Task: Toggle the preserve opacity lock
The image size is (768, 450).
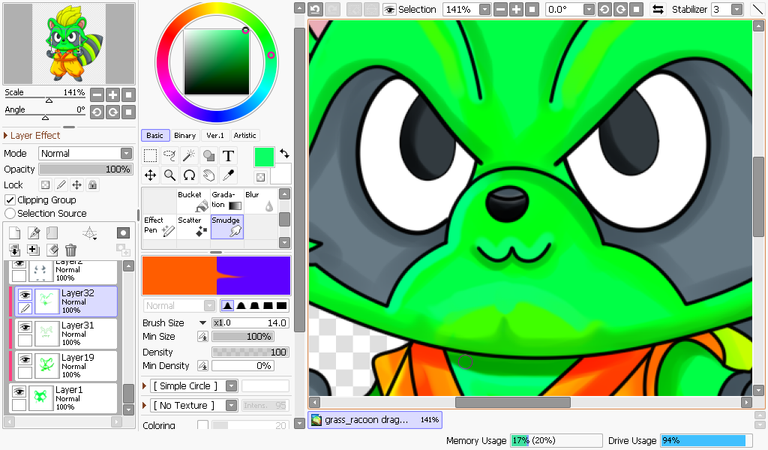Action: tap(46, 185)
